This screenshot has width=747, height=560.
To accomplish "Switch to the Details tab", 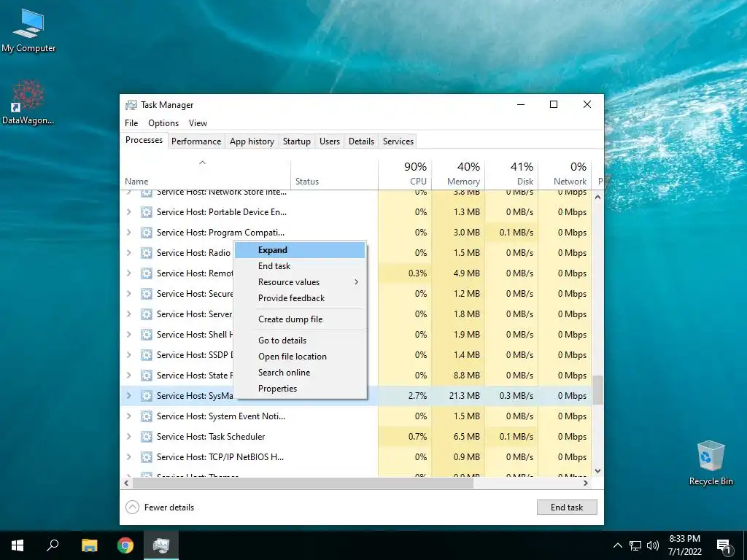I will (x=361, y=141).
